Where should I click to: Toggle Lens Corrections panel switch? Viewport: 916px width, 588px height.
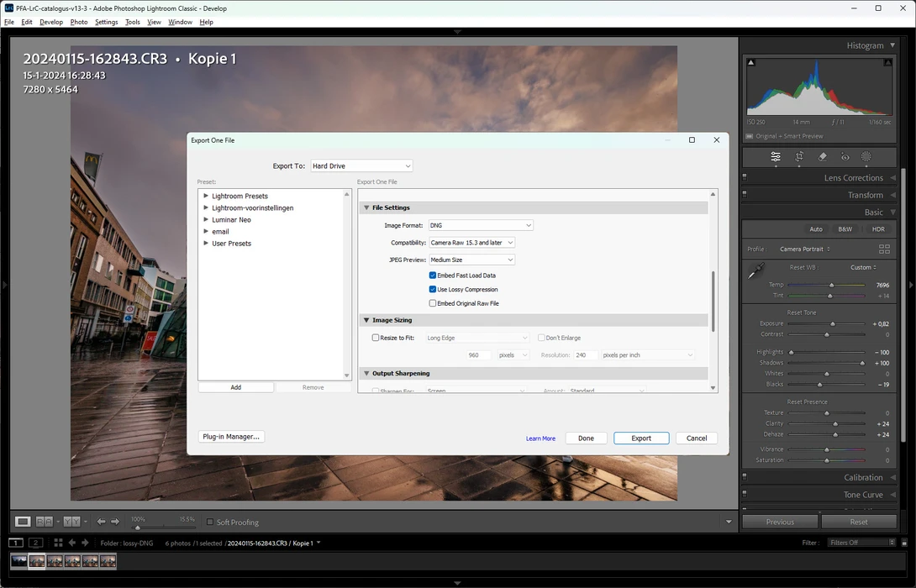tap(745, 177)
